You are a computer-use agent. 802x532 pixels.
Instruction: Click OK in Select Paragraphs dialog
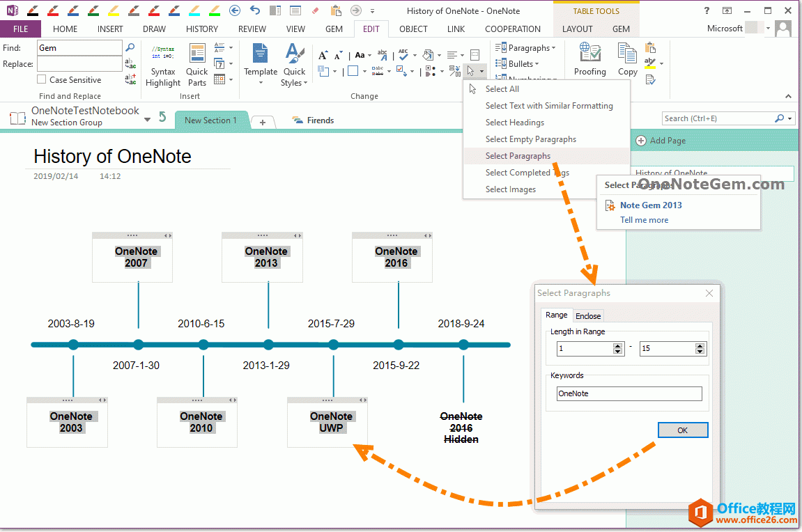click(x=683, y=430)
